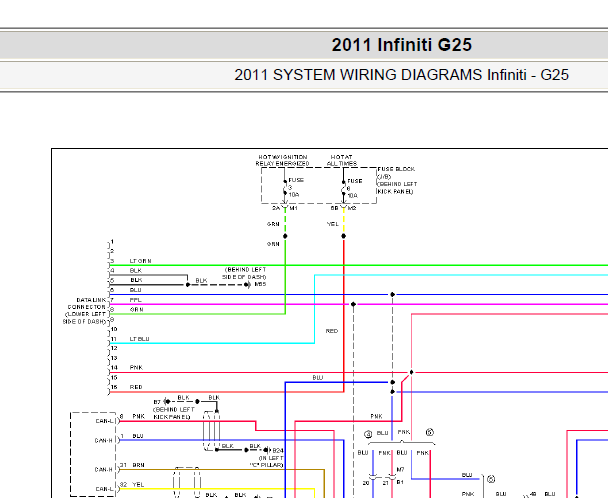Select 'YEL' wire label at pin 32

pos(138,484)
